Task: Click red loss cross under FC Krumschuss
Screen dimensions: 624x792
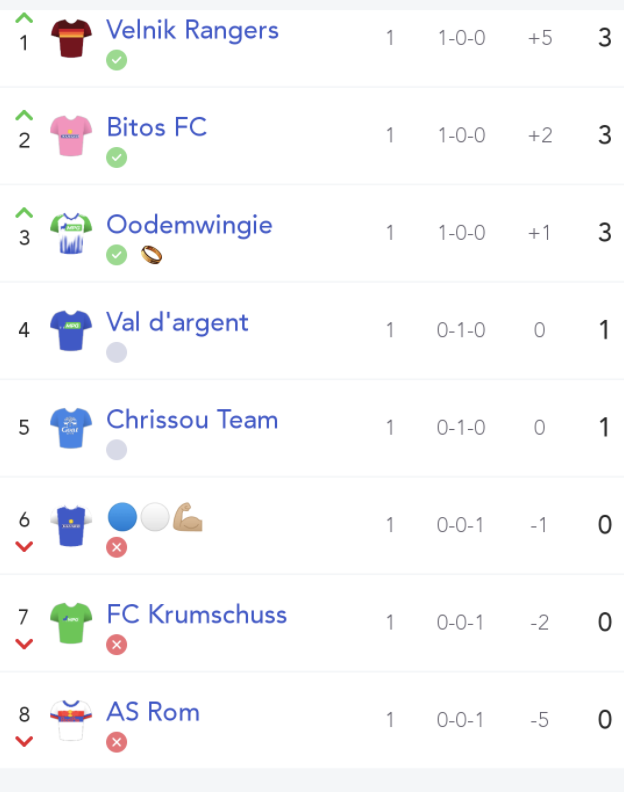Action: [117, 645]
